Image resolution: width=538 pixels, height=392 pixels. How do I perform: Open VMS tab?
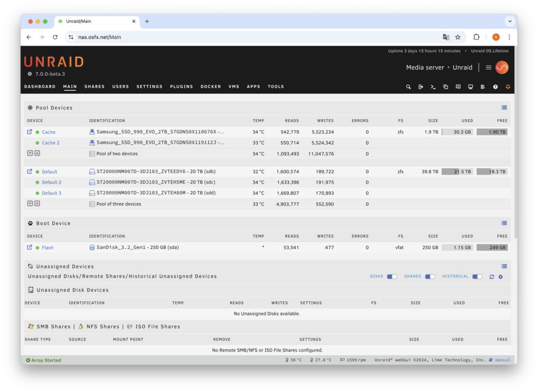tap(233, 87)
